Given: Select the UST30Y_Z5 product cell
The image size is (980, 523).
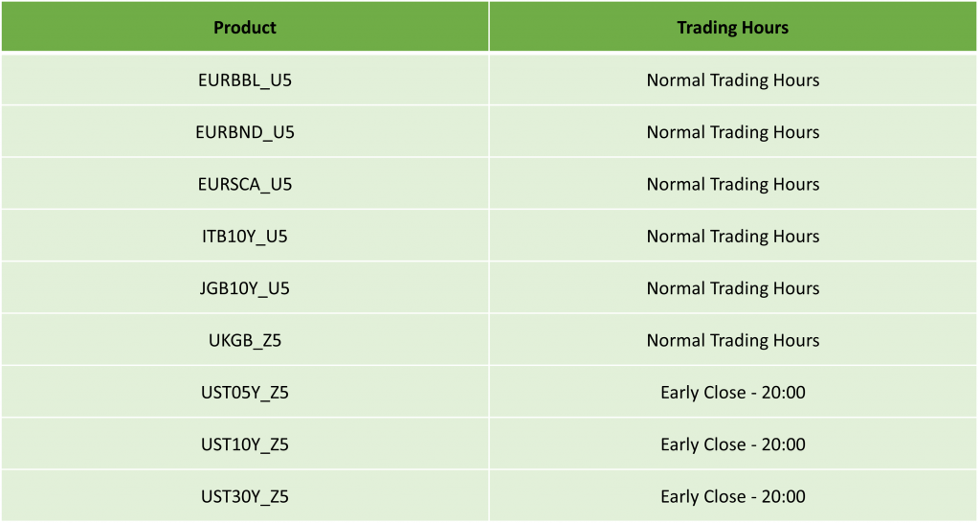Looking at the screenshot, I should click(245, 495).
